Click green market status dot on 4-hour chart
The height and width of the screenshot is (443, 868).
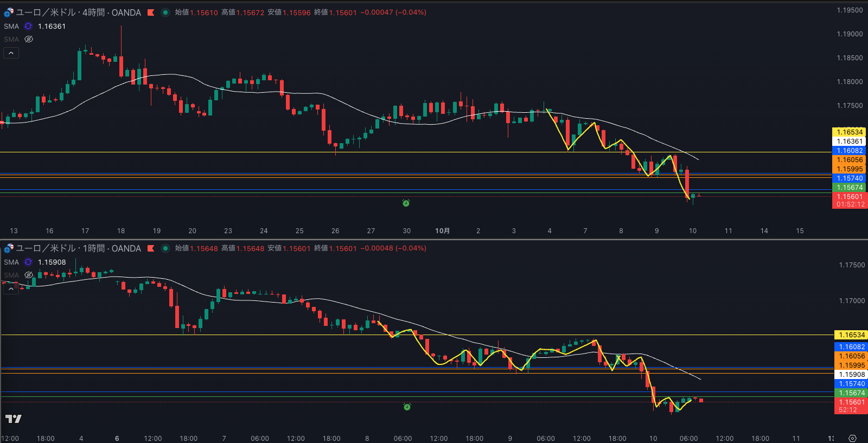click(165, 12)
